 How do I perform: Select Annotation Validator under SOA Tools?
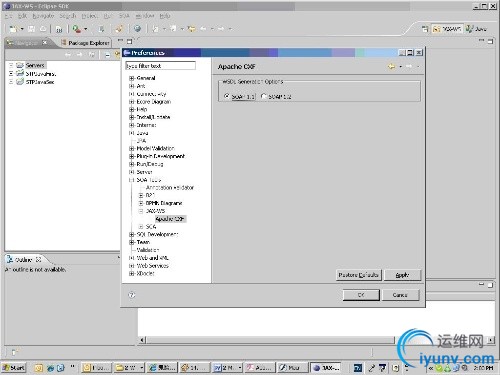170,187
